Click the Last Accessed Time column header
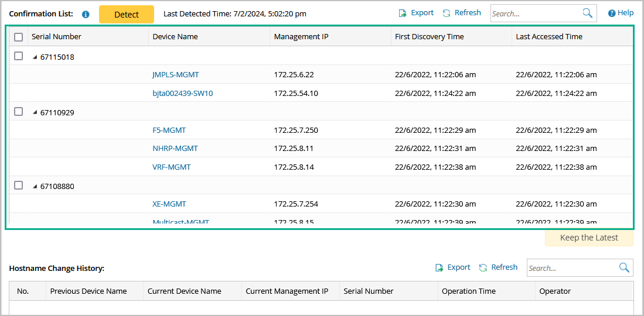Image resolution: width=644 pixels, height=316 pixels. [x=548, y=37]
